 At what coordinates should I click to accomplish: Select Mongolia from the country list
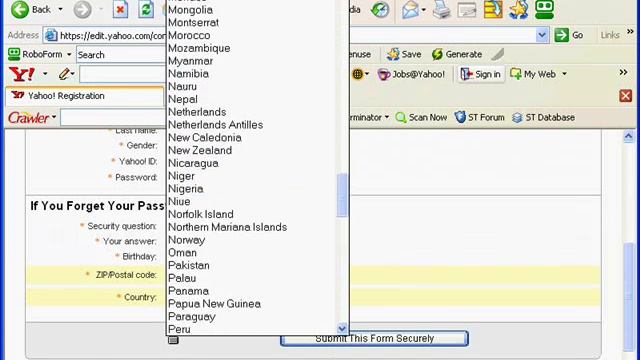point(190,10)
